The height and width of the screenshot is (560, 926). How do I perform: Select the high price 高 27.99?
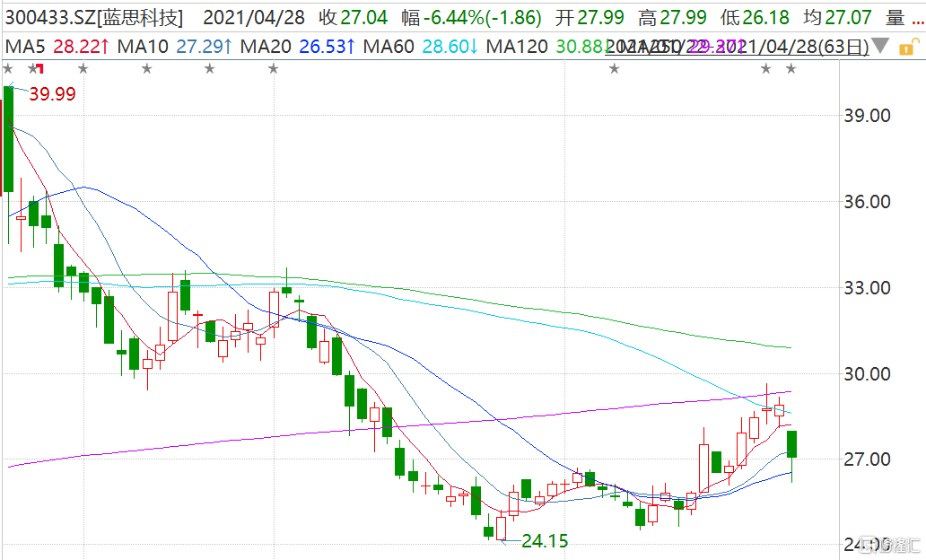pyautogui.click(x=672, y=18)
